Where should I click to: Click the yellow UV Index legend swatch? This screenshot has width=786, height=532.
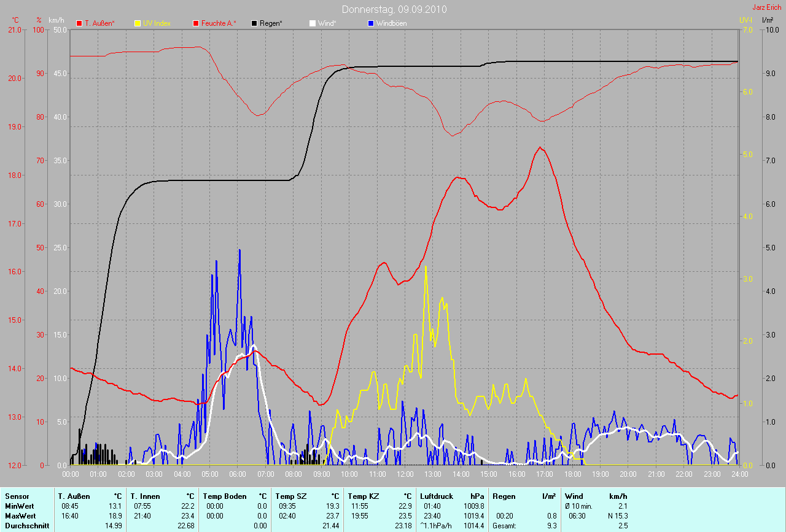pyautogui.click(x=138, y=23)
